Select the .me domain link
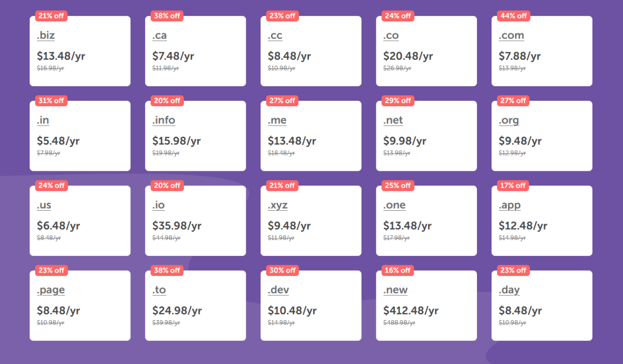The height and width of the screenshot is (364, 623). pos(277,120)
